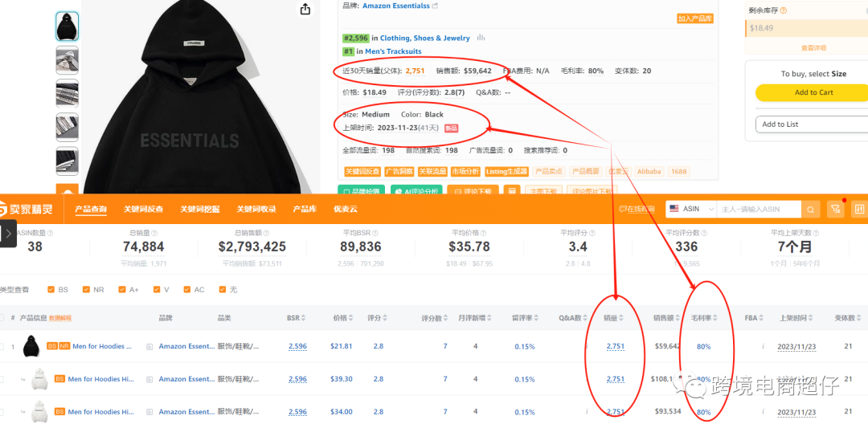Toggle the NR type checkbox
868x424 pixels.
(x=86, y=289)
